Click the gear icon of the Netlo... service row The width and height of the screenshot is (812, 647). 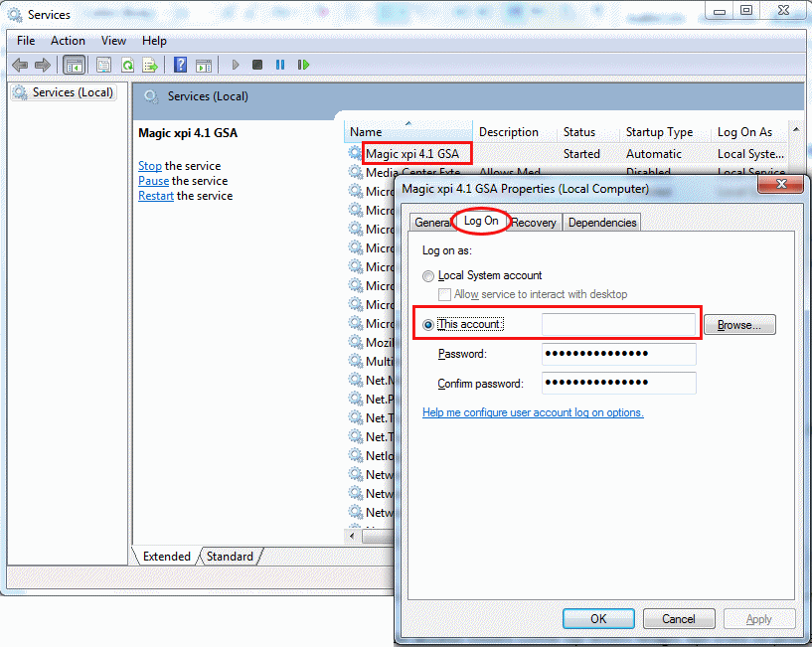click(x=355, y=455)
